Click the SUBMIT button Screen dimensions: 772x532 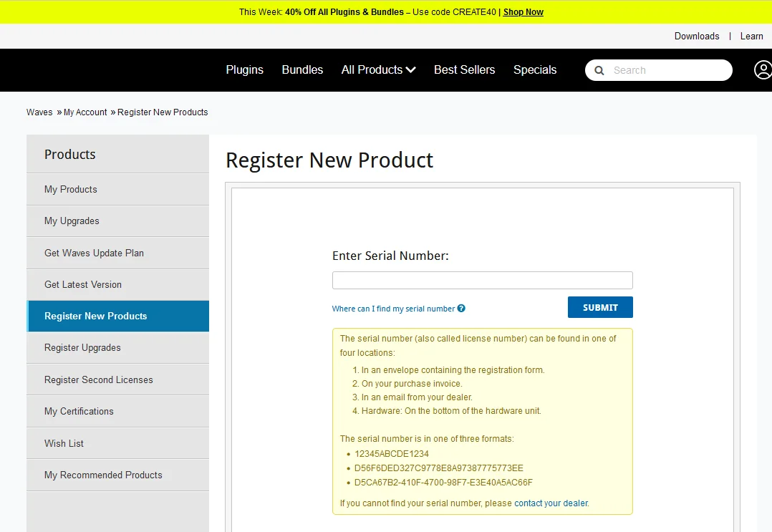(600, 307)
